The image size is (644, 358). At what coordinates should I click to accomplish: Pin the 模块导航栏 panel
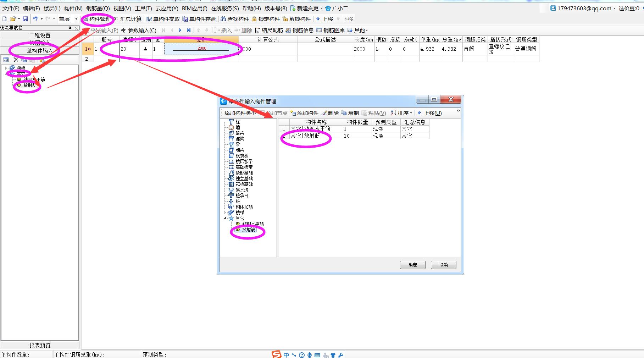click(70, 28)
